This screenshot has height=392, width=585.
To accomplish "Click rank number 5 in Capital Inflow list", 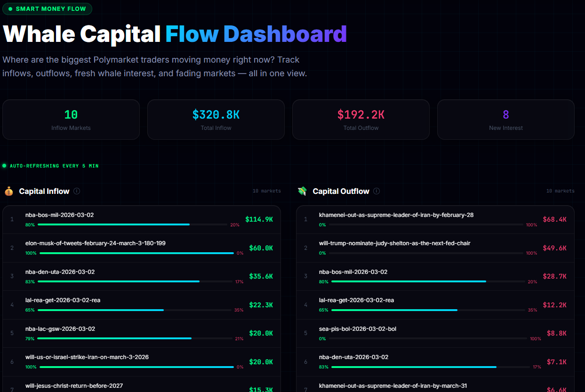I will click(12, 333).
